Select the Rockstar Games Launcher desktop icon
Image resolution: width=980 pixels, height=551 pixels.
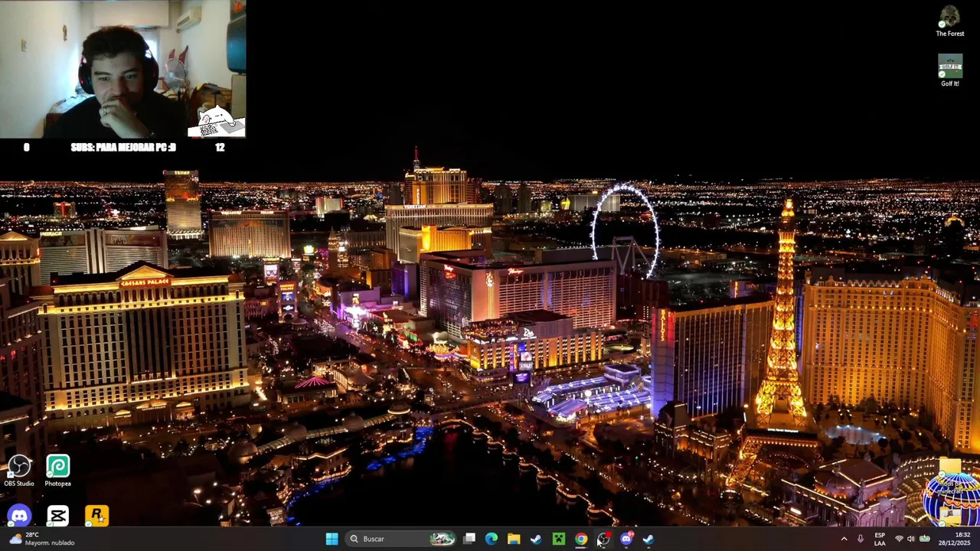click(x=96, y=516)
